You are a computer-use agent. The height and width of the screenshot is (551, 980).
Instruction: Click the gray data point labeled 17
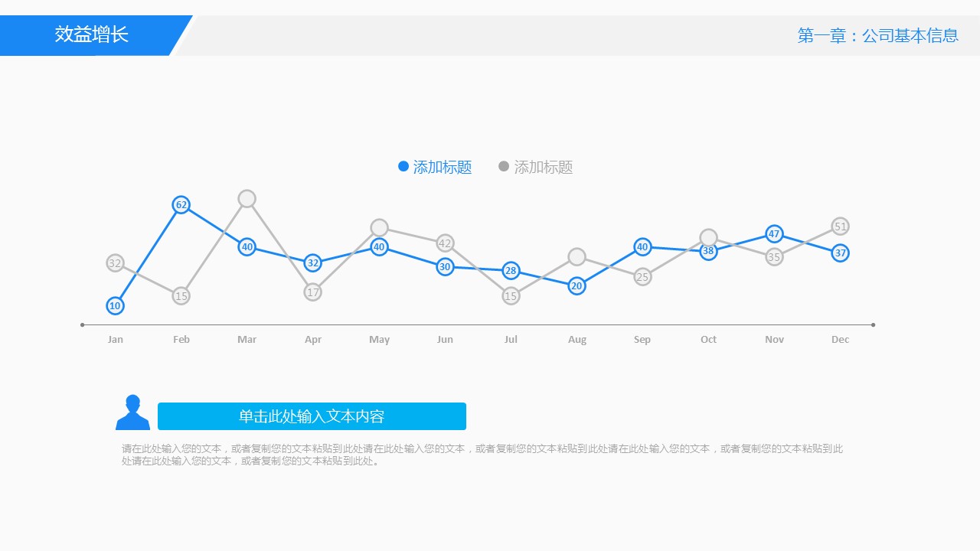pyautogui.click(x=312, y=292)
